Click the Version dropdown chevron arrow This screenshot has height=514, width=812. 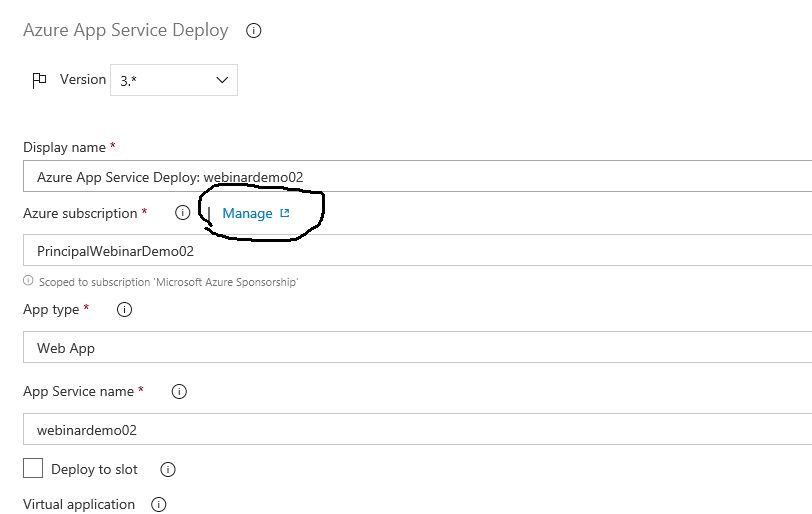(x=222, y=80)
